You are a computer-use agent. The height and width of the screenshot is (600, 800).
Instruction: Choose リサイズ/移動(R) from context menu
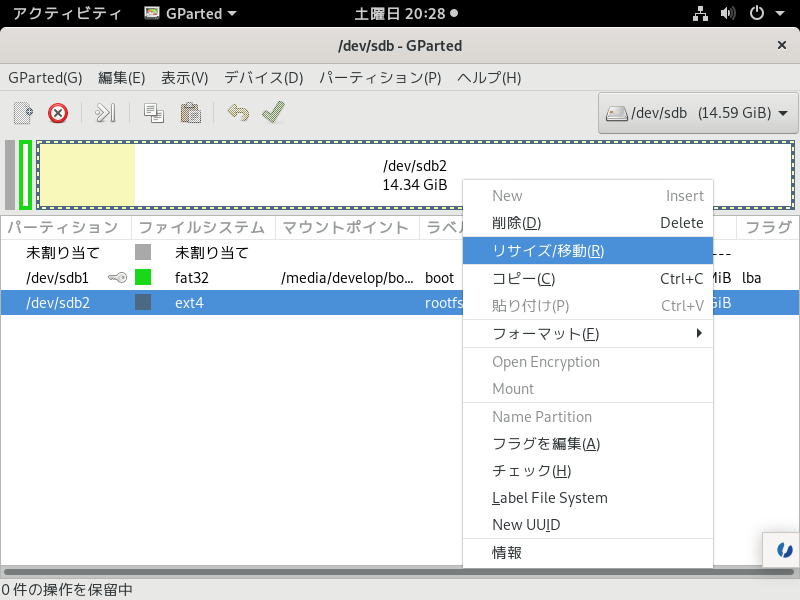click(588, 251)
